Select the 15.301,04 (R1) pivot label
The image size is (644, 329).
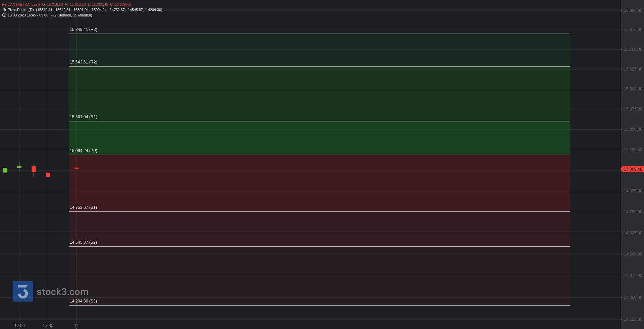point(84,117)
